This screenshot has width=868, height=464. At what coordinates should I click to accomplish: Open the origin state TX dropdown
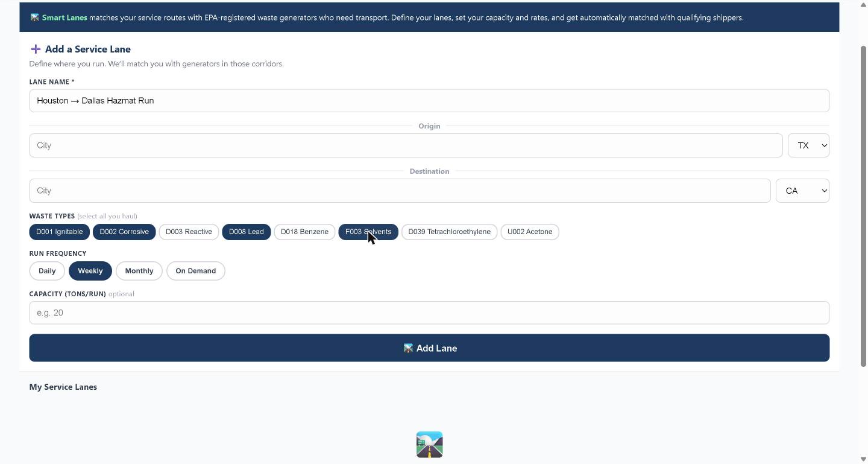pos(808,145)
